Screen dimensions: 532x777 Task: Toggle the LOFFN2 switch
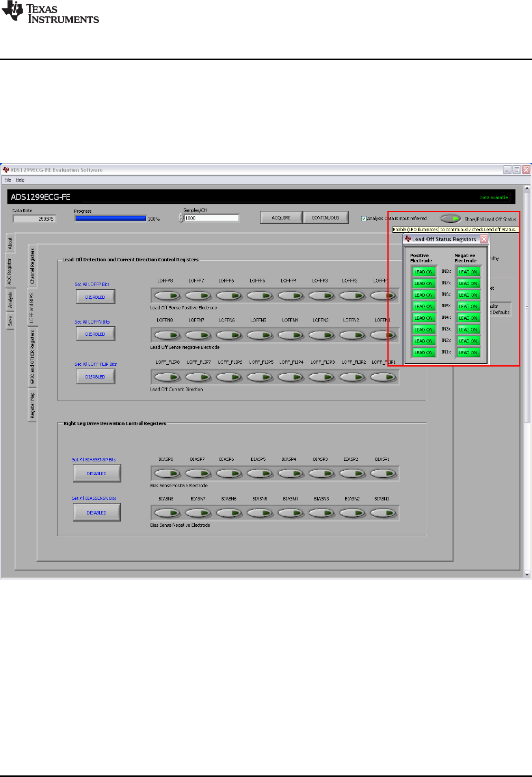click(353, 335)
